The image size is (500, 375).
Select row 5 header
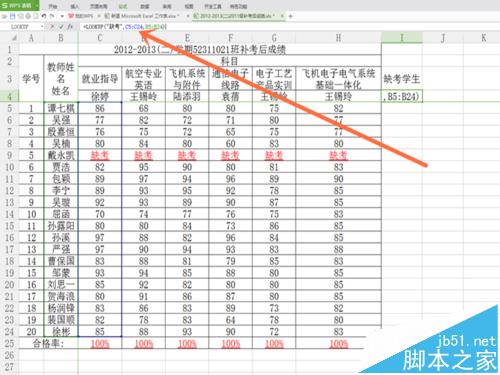[x=10, y=108]
